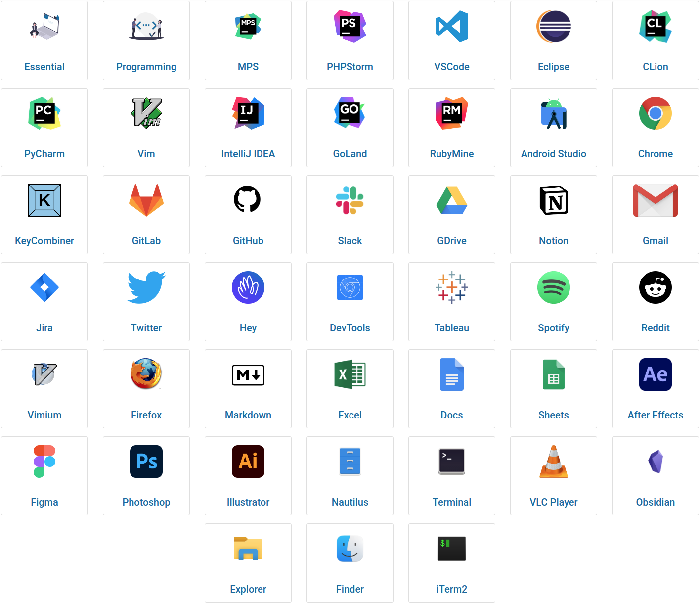
Task: Click the Chrome browser icon
Action: point(656,113)
